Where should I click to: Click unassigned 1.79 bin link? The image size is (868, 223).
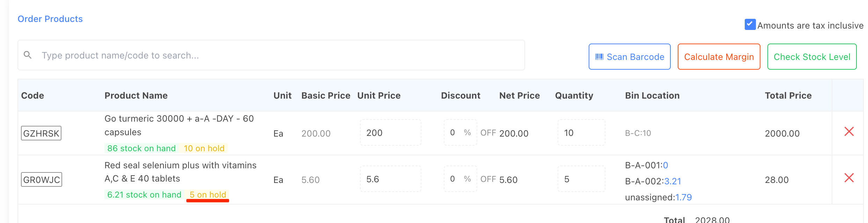683,198
